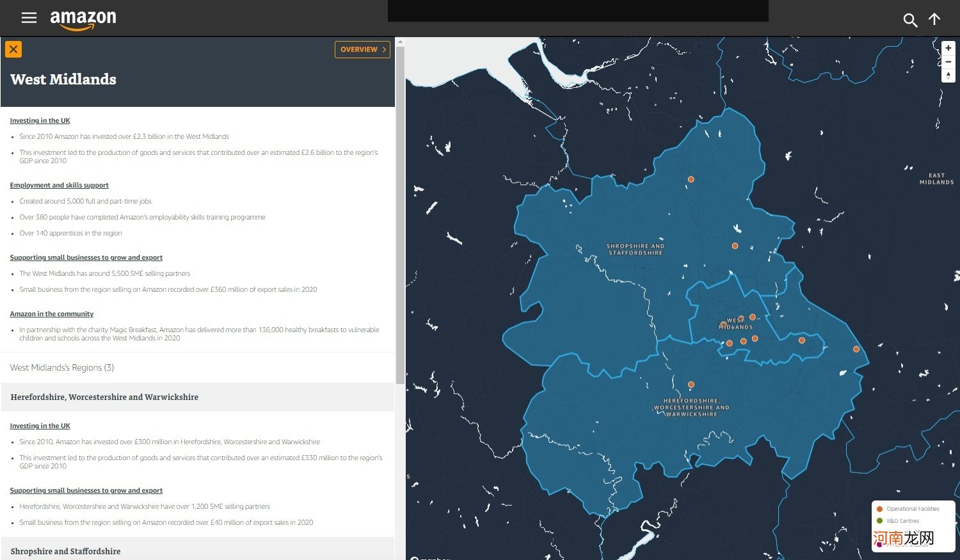Click 'over 1,200 SME selling partners' line
Viewport: 960px width, 560px height.
pos(145,506)
